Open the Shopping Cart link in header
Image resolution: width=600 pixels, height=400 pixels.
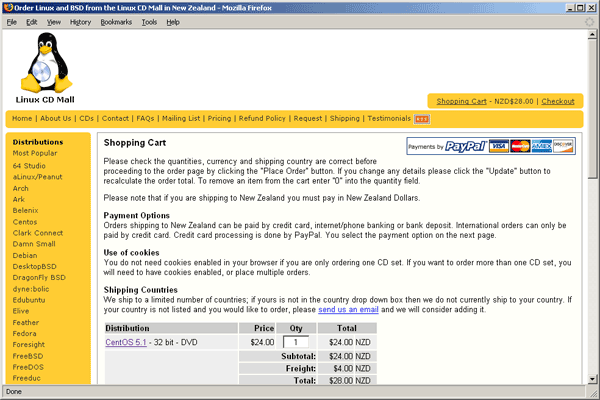tap(461, 101)
